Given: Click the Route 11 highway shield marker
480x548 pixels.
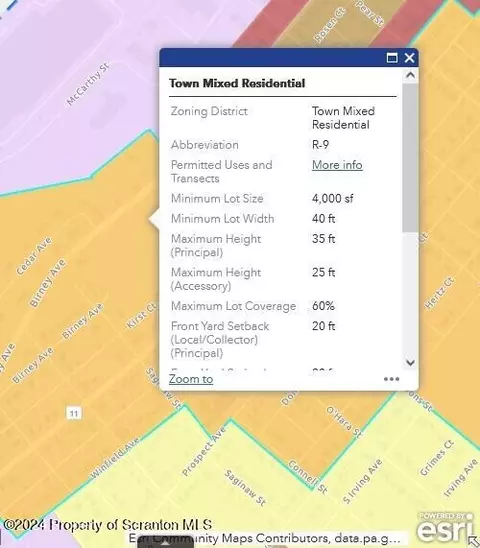Looking at the screenshot, I should pos(74,414).
